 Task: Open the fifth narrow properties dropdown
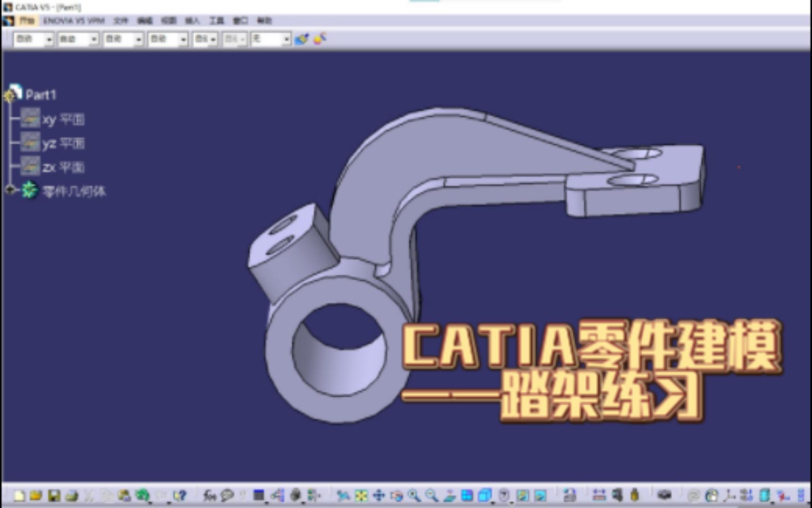213,40
